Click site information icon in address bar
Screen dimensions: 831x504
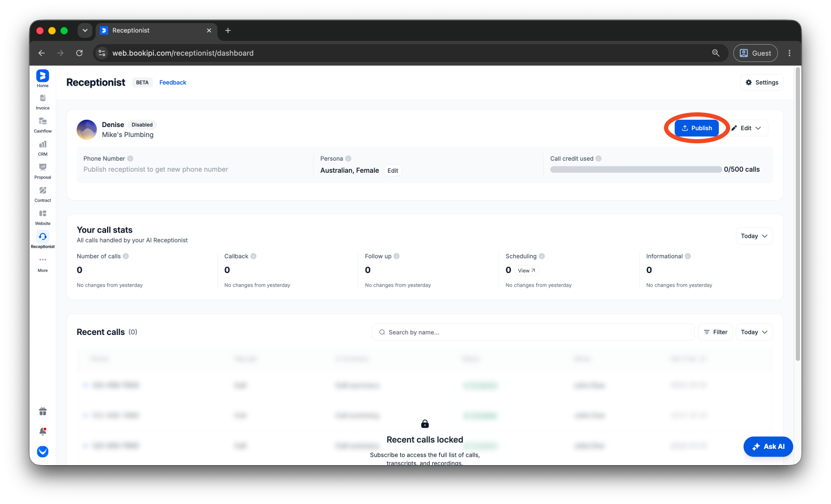point(102,53)
